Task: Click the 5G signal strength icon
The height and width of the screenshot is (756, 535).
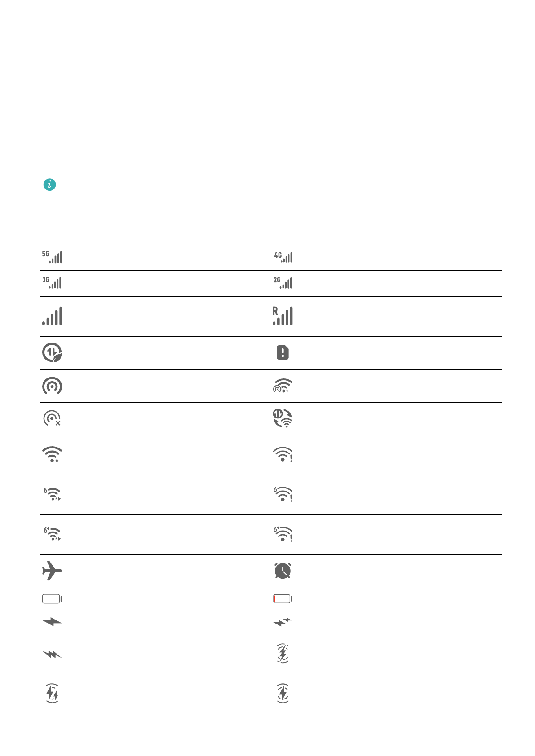Action: (x=52, y=257)
